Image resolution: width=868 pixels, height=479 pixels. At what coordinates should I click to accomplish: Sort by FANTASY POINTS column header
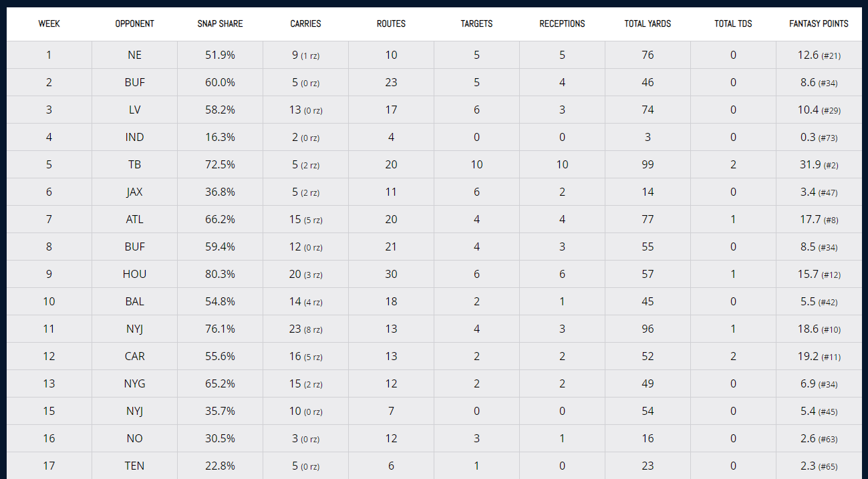click(x=819, y=23)
